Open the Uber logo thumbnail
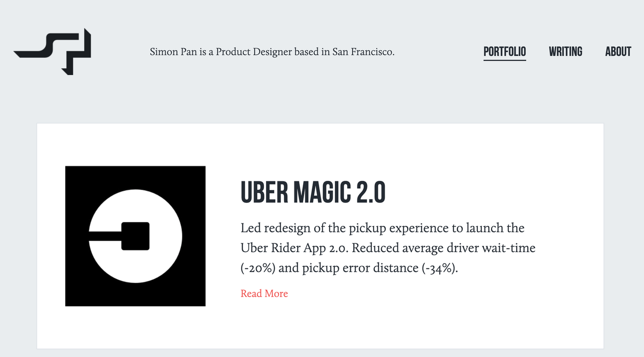This screenshot has height=357, width=644. click(x=135, y=236)
